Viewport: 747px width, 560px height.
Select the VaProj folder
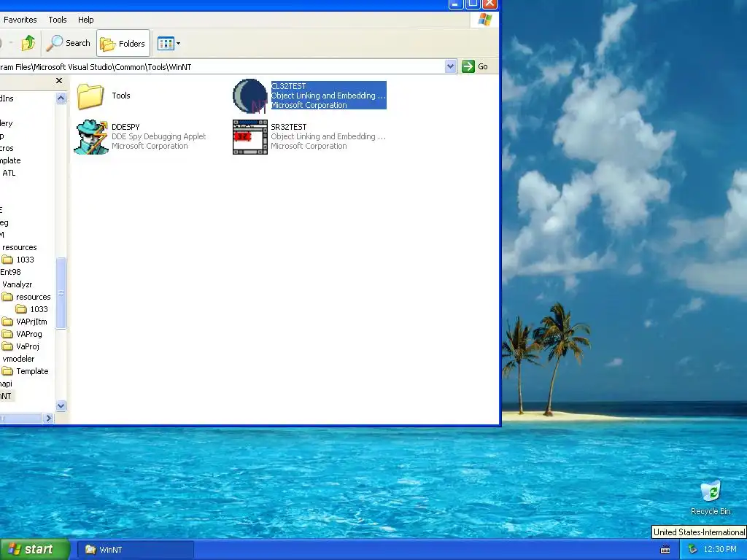[20, 346]
